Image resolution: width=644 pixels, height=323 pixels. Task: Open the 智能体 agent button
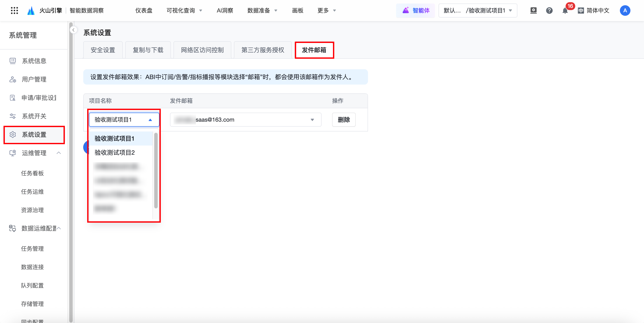click(416, 11)
